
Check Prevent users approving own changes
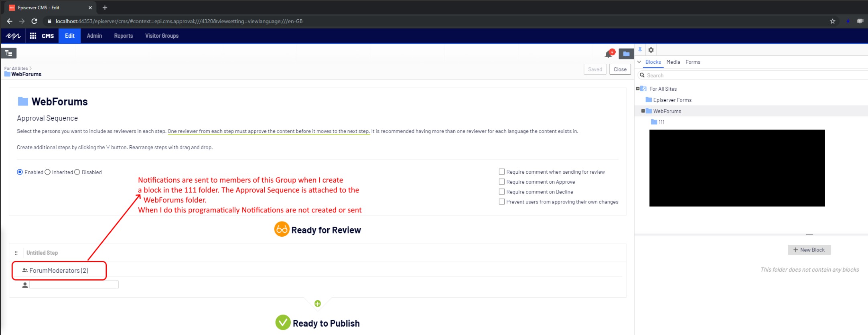point(501,202)
